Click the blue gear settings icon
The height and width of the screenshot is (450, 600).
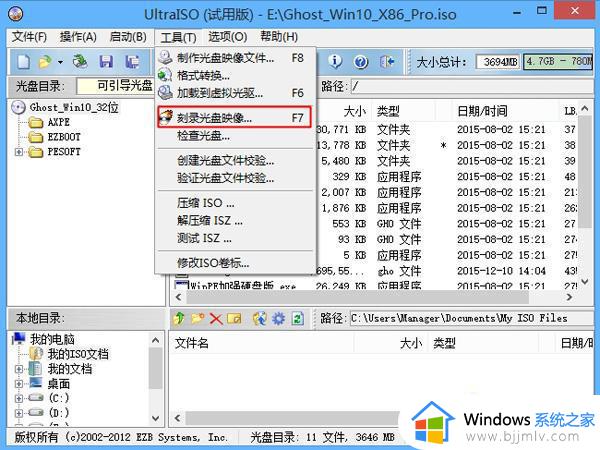279,318
